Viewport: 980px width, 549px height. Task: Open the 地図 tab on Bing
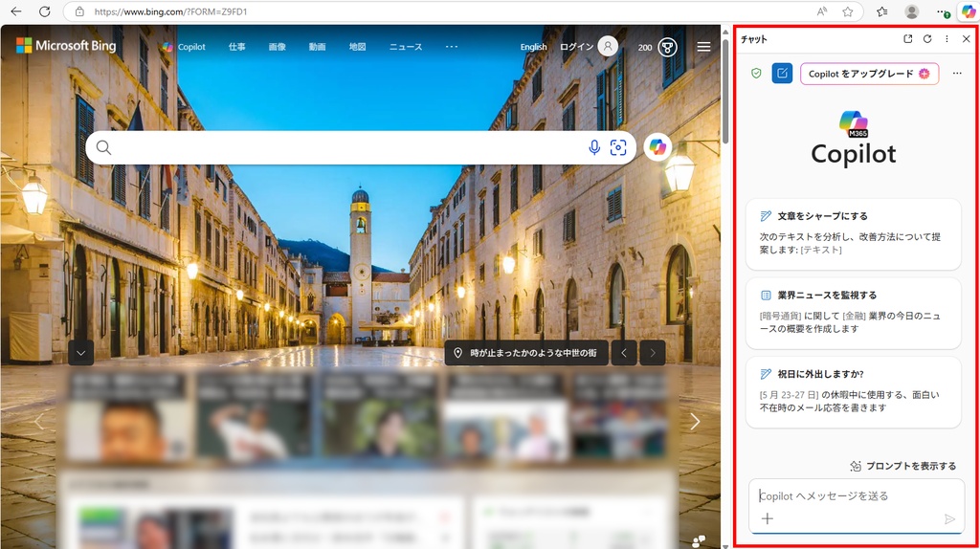(x=357, y=47)
